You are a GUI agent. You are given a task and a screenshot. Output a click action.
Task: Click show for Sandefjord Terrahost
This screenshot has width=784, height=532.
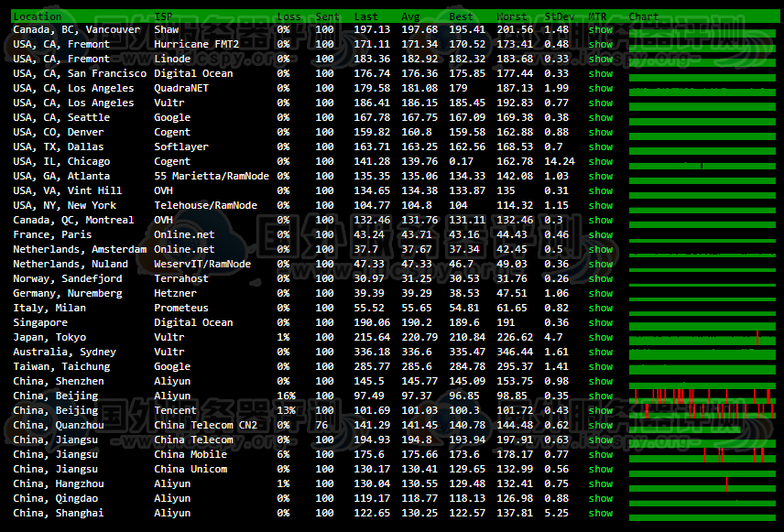pyautogui.click(x=601, y=278)
